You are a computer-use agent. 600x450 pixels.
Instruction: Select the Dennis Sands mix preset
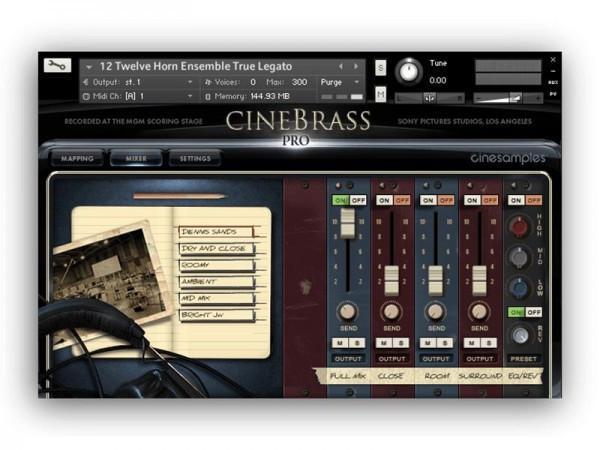click(216, 232)
